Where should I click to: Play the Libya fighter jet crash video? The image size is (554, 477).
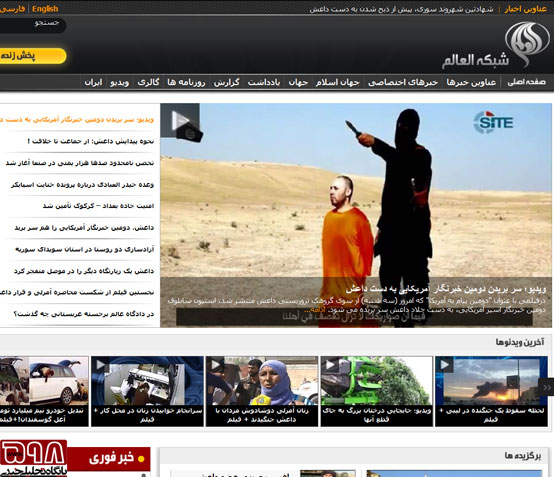[491, 381]
